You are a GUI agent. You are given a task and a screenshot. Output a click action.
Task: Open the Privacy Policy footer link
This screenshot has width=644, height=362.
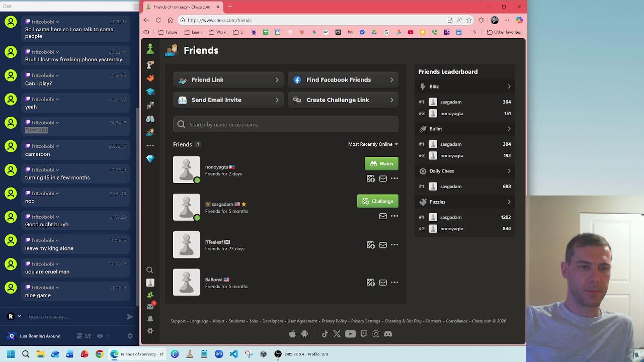click(334, 321)
